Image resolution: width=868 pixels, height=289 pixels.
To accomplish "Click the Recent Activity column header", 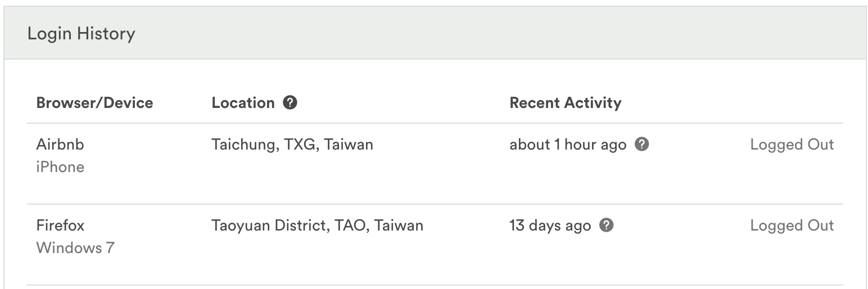I will click(565, 103).
